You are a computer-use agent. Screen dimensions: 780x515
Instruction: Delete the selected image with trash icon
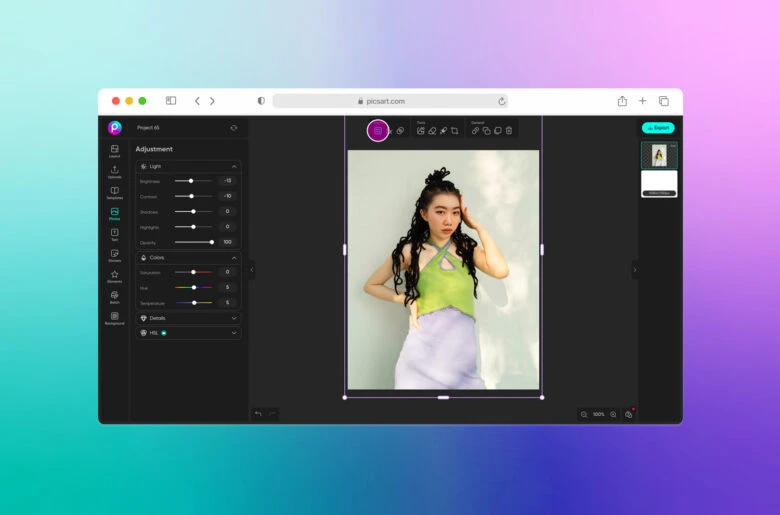click(x=508, y=130)
